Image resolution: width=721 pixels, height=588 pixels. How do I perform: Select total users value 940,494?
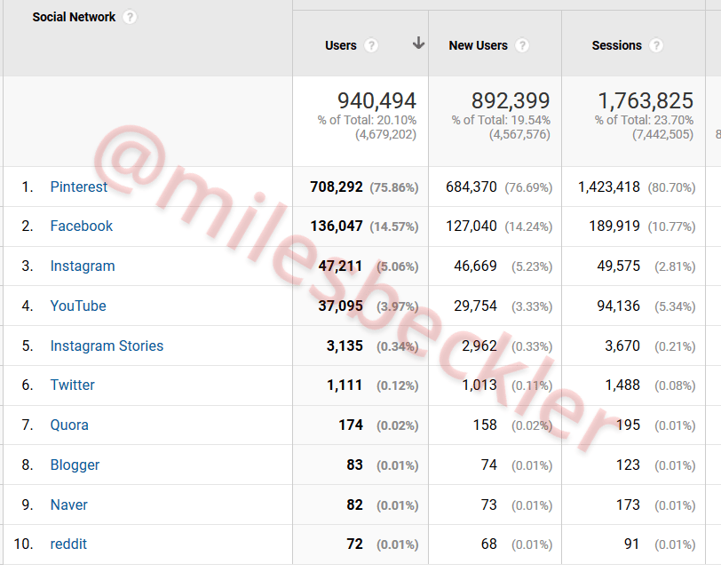376,100
